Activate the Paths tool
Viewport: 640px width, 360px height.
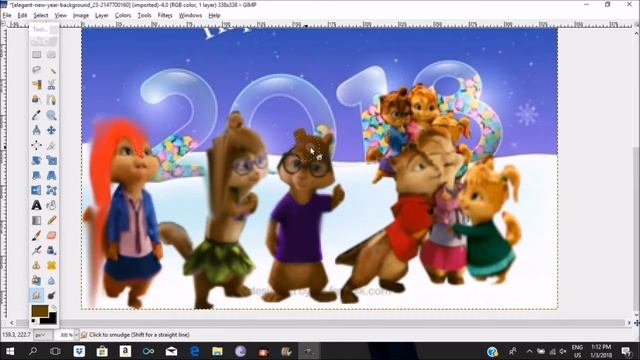pos(51,100)
